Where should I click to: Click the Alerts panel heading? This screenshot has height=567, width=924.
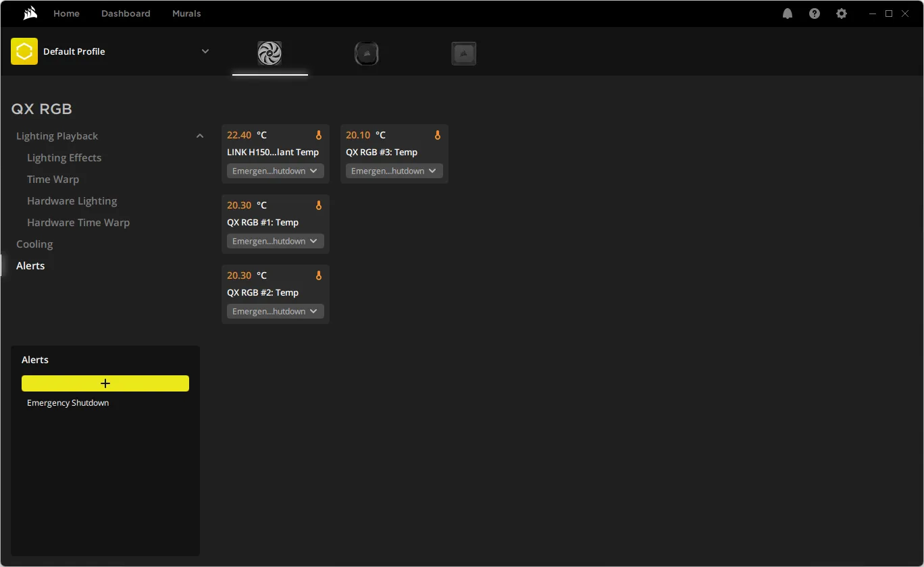click(x=35, y=360)
